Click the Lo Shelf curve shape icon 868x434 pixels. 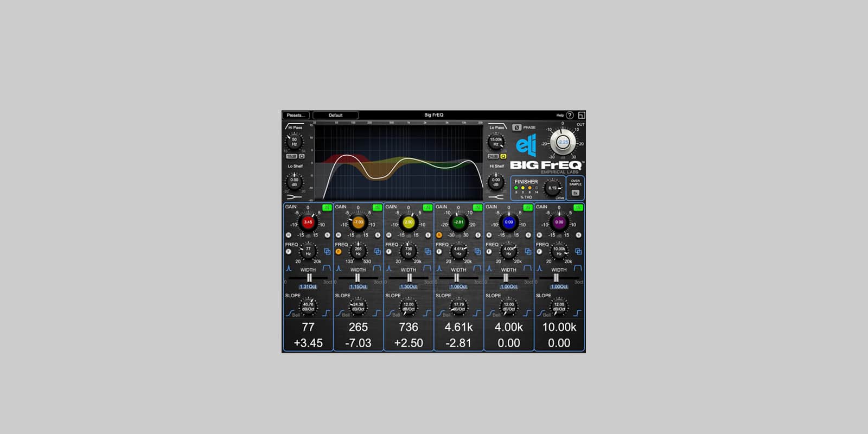point(294,197)
